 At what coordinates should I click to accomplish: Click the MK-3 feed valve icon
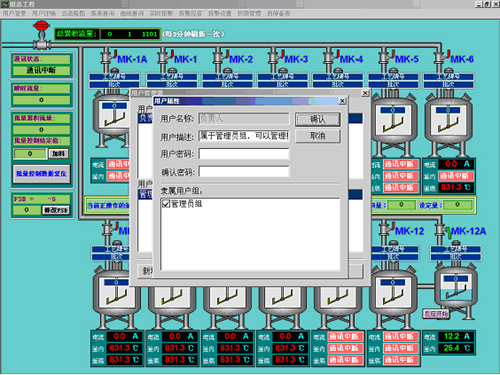[x=274, y=57]
